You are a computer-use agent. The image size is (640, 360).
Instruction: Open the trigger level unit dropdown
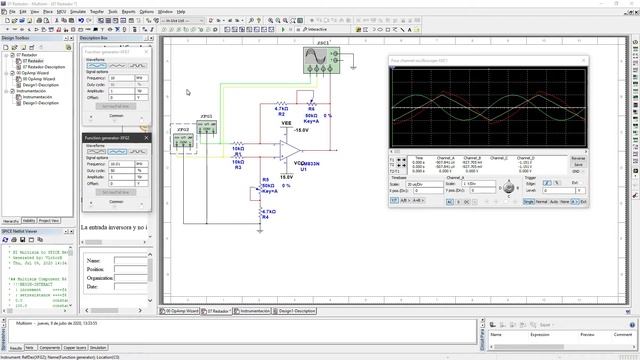coord(580,191)
